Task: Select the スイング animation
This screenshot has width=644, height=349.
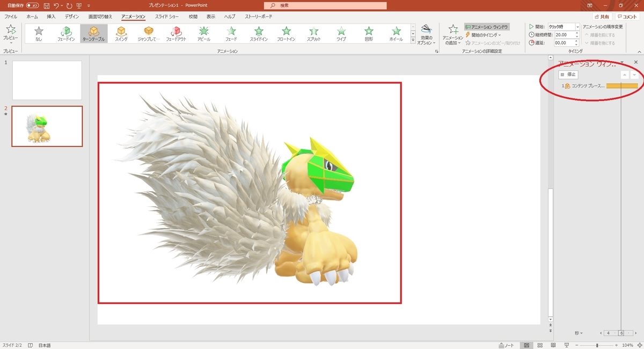Action: point(121,34)
